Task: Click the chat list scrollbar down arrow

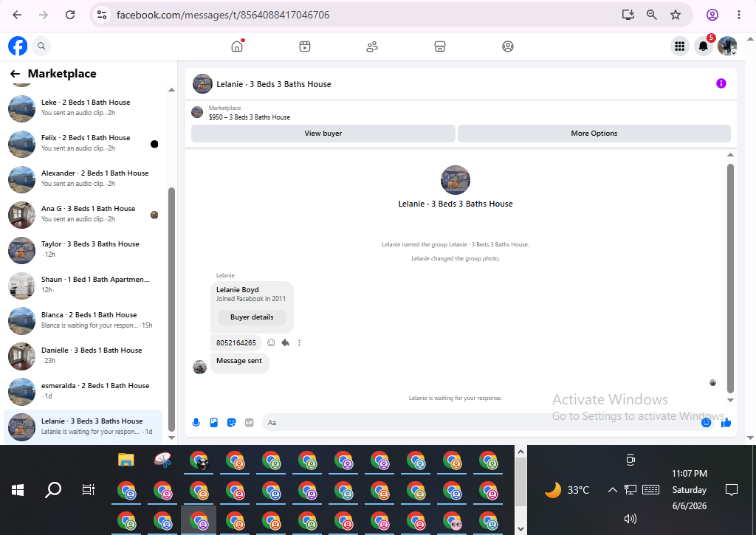Action: coord(171,438)
